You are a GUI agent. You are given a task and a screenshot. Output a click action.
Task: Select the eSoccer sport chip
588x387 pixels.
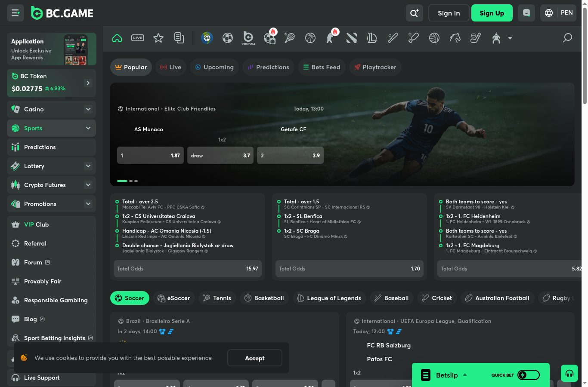(x=174, y=298)
